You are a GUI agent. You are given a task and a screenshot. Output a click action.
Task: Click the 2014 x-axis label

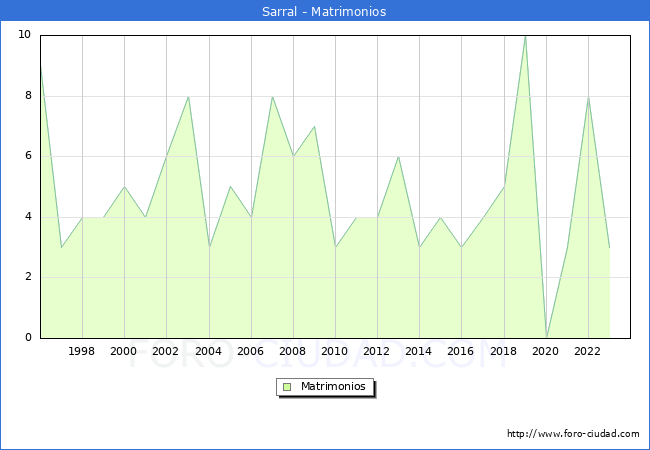(418, 351)
